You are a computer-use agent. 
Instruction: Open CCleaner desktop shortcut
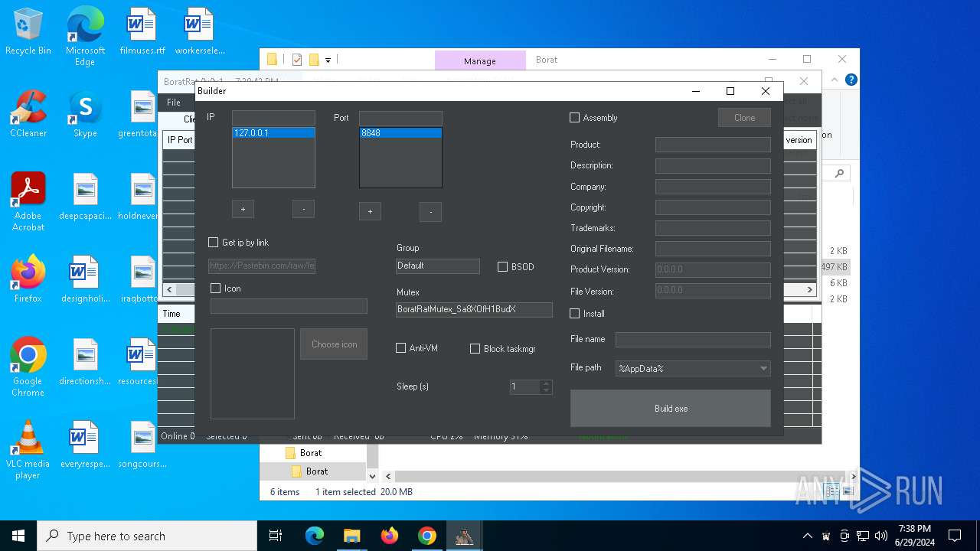(28, 114)
